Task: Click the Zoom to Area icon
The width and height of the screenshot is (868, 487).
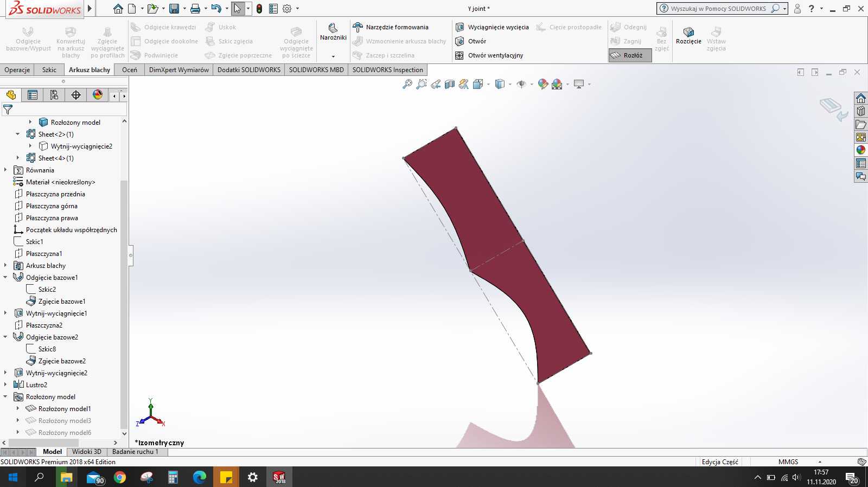Action: pyautogui.click(x=422, y=84)
